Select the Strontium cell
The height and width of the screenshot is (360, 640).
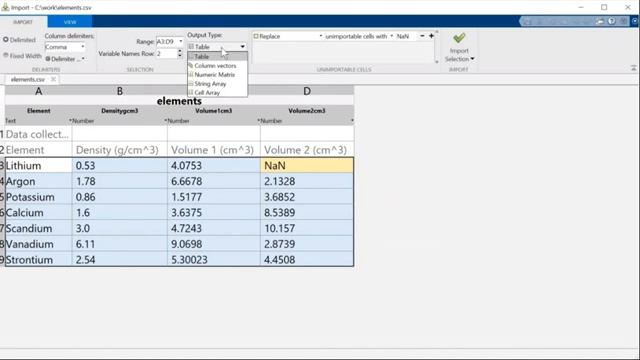click(x=38, y=260)
